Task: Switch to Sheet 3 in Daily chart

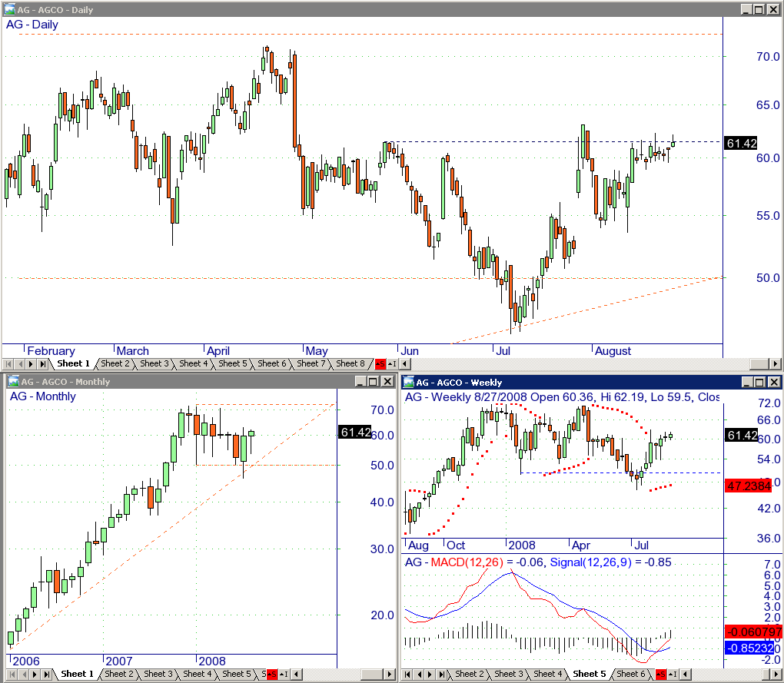Action: [154, 363]
